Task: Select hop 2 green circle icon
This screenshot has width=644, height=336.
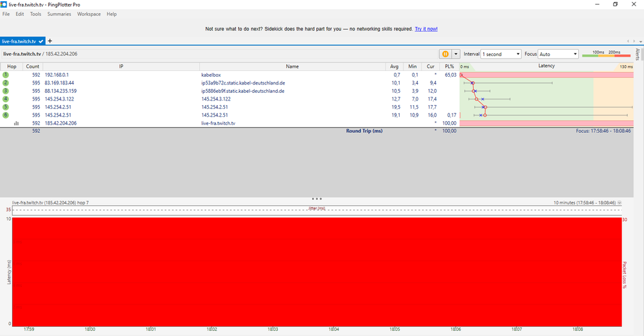Action: [5, 83]
